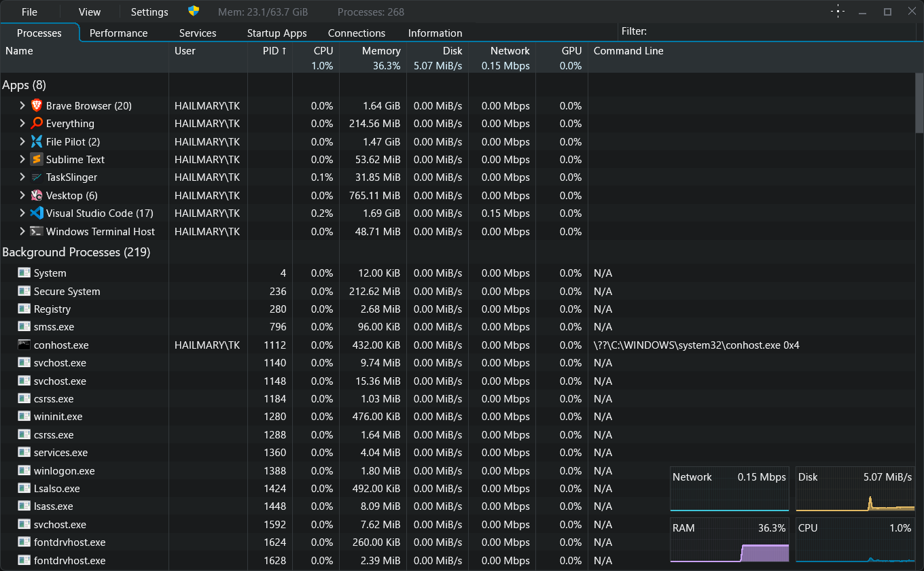Expand the Sublime Text process group

tap(22, 159)
